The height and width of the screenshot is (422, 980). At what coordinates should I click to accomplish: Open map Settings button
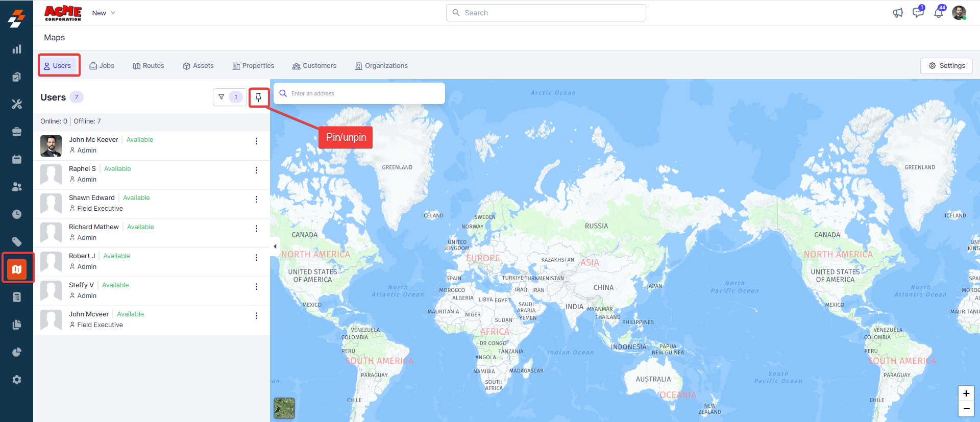point(947,66)
